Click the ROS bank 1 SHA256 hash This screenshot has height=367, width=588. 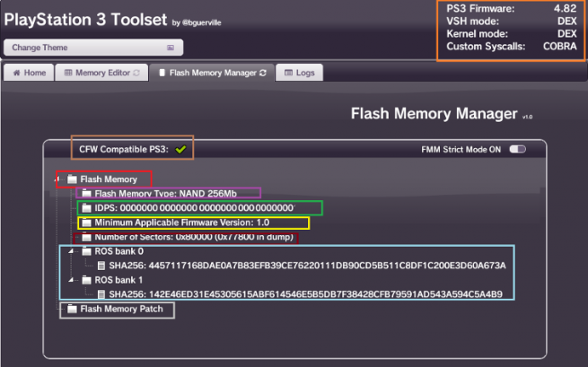305,293
